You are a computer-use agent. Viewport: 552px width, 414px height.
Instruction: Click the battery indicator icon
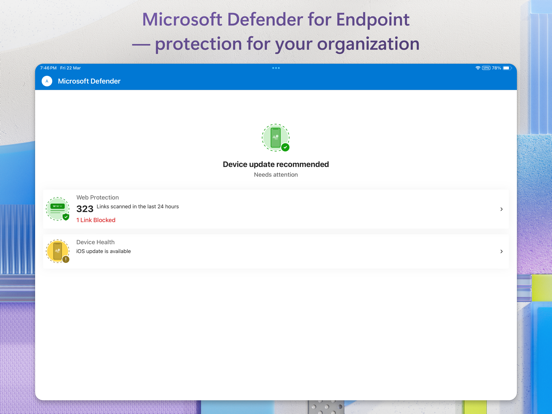[x=507, y=68]
